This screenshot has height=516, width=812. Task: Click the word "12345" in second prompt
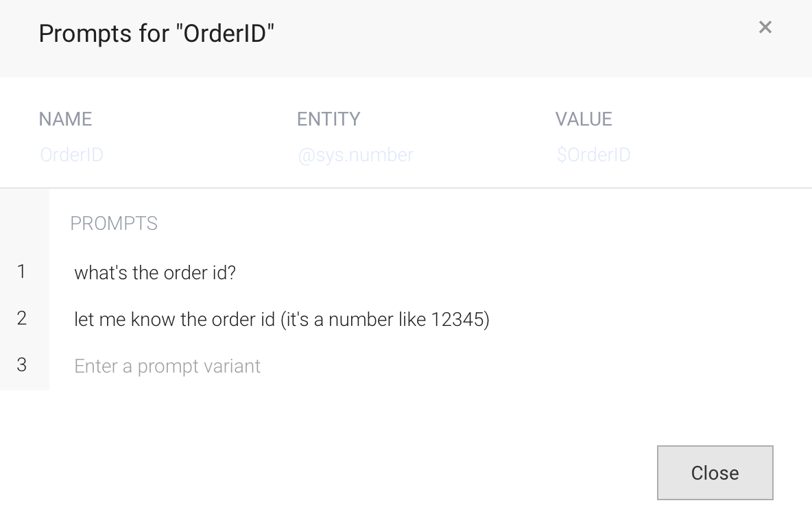tap(457, 319)
